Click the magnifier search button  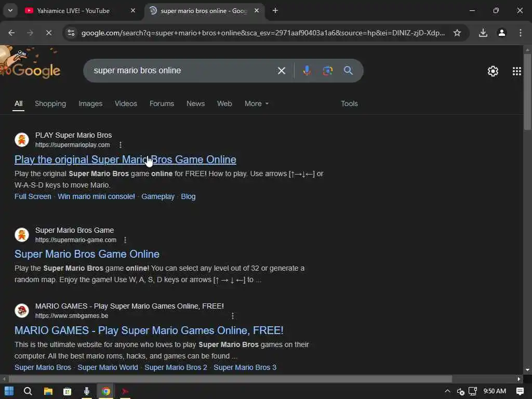coord(348,71)
